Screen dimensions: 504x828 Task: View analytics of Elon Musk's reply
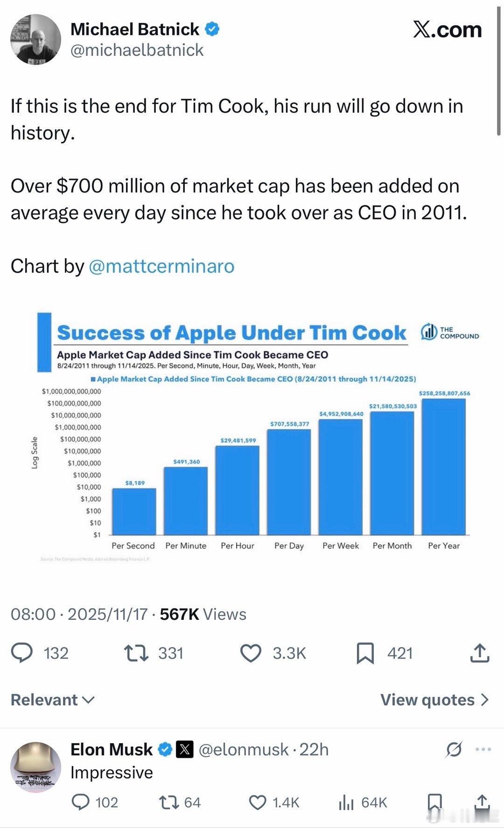tap(346, 802)
